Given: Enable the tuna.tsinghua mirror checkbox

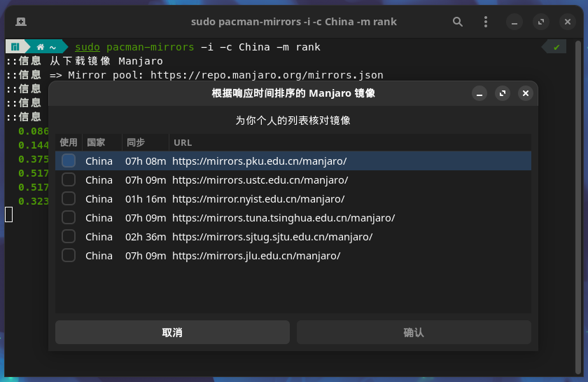Looking at the screenshot, I should tap(69, 218).
